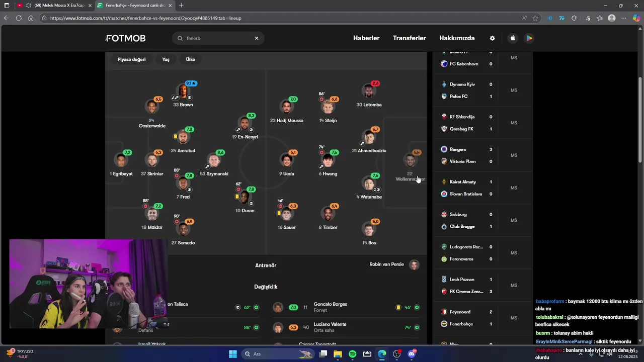The image size is (644, 362).
Task: Open the Apple App Store download icon
Action: pyautogui.click(x=513, y=38)
